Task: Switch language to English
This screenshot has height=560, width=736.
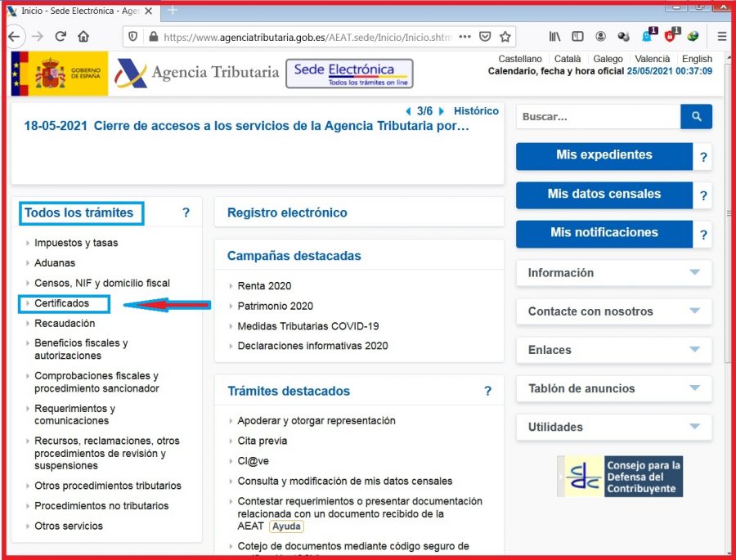Action: tap(697, 59)
